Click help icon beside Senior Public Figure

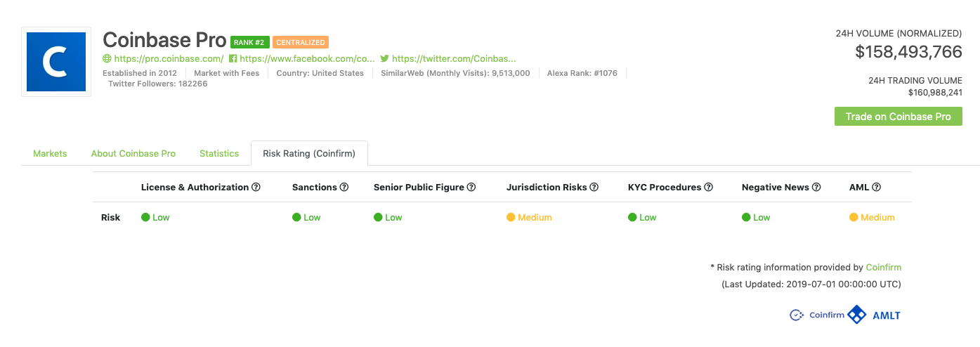471,188
